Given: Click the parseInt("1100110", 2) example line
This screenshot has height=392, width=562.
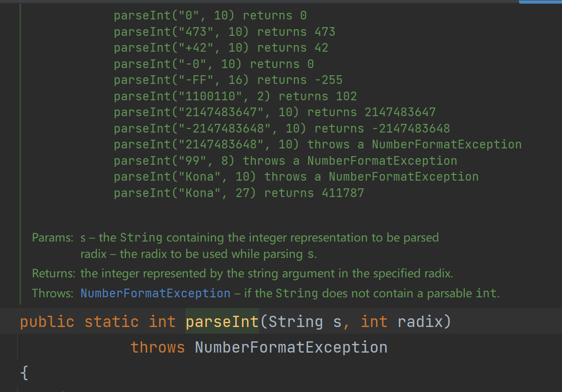Looking at the screenshot, I should coord(235,96).
